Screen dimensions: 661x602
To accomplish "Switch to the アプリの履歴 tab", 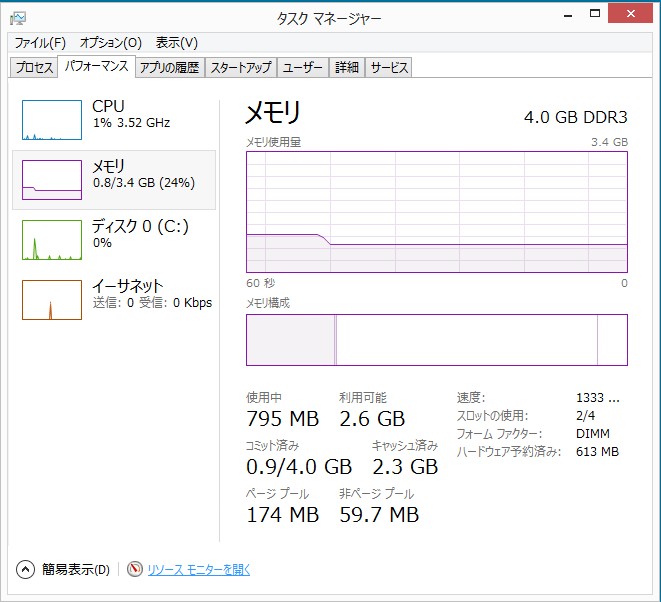I will coord(169,67).
